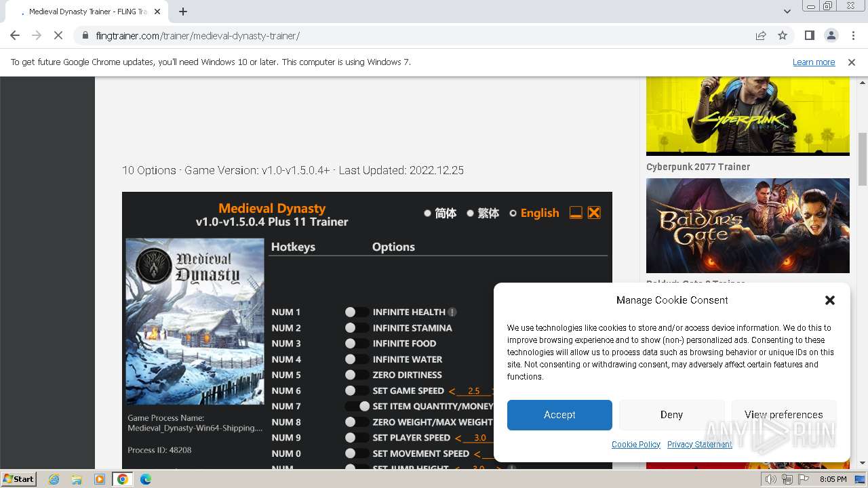Click the trainer minimize icon
The height and width of the screenshot is (488, 868).
click(576, 213)
